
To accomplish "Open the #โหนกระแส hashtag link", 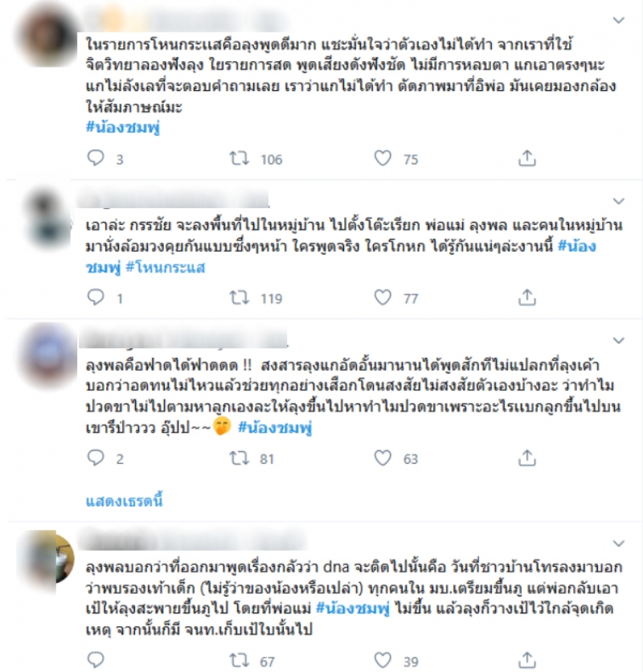I will (166, 268).
